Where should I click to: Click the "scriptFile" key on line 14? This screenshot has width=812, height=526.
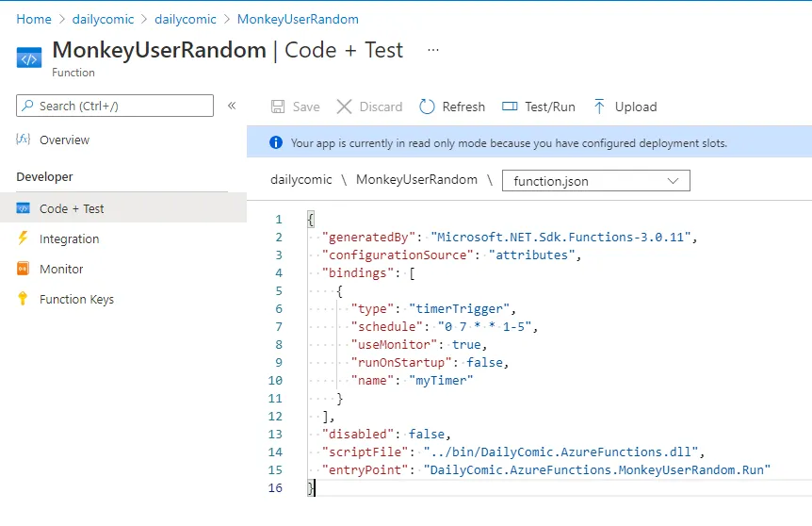point(365,452)
